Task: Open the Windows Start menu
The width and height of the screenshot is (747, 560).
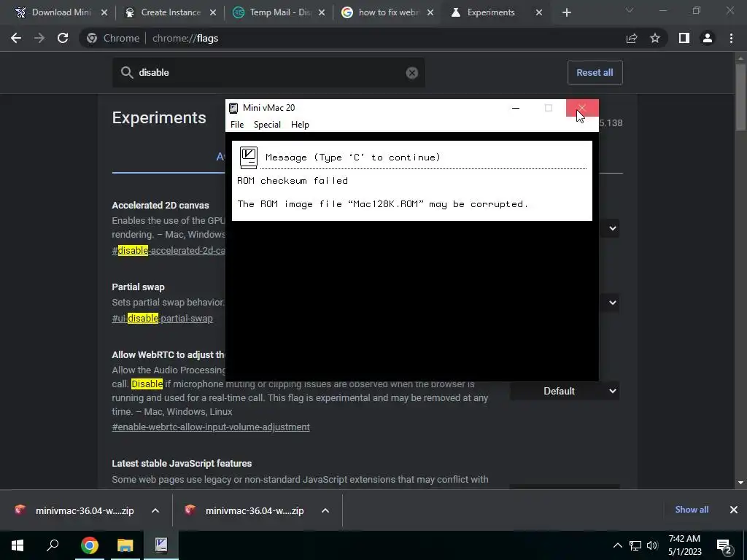Action: [x=18, y=545]
